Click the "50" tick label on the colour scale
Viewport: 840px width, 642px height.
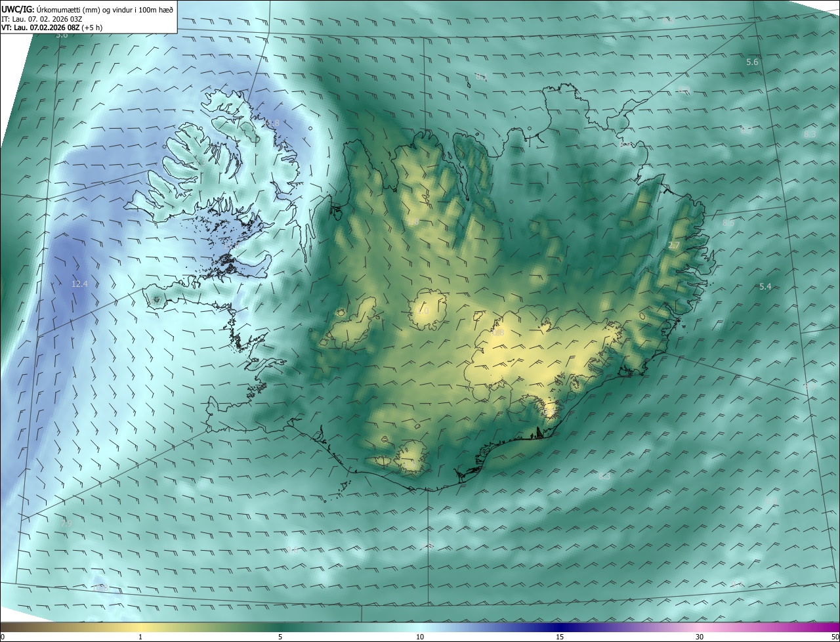[835, 637]
